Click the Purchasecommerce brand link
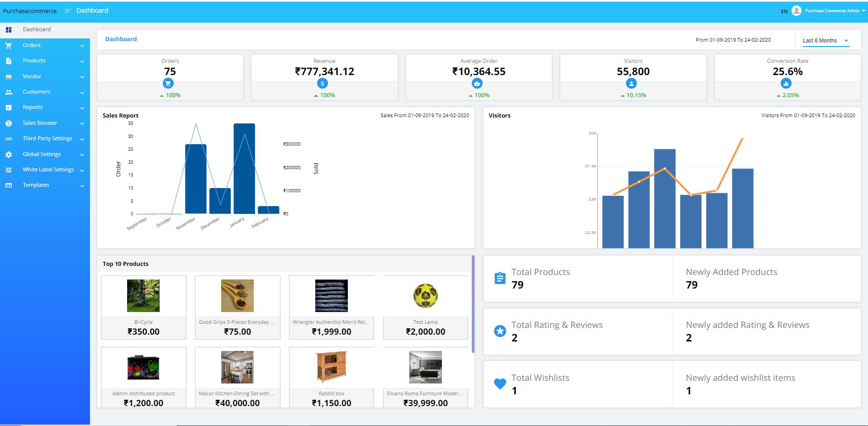This screenshot has height=426, width=868. pyautogui.click(x=30, y=11)
